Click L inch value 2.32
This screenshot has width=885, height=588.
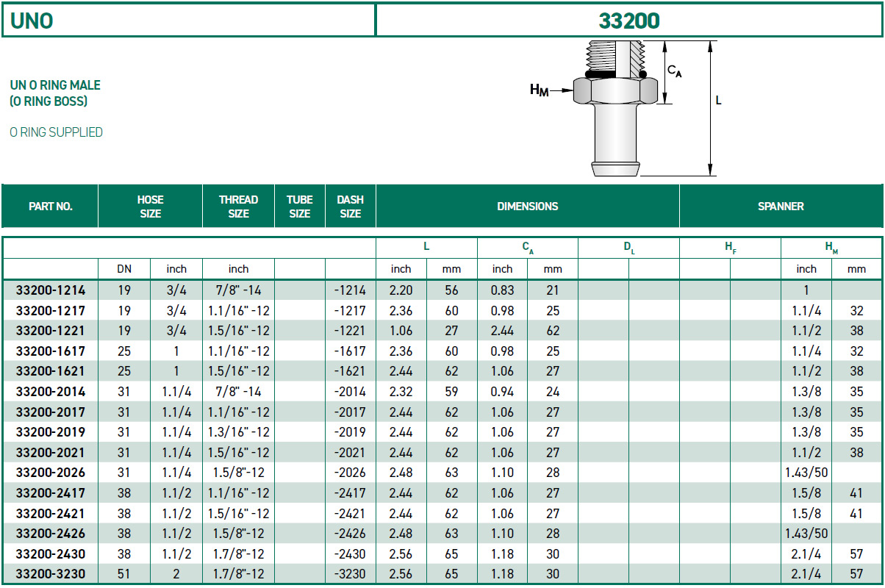click(401, 392)
